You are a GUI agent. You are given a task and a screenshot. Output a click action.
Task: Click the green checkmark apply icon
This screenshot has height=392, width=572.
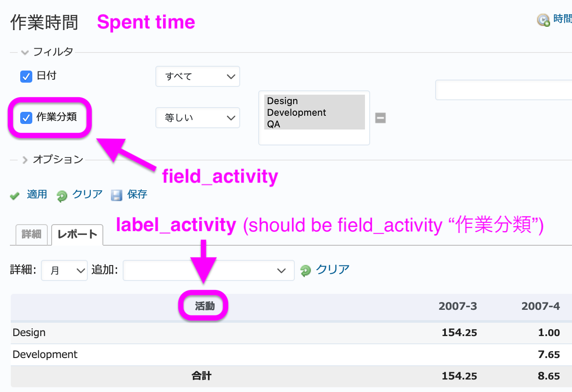(15, 196)
